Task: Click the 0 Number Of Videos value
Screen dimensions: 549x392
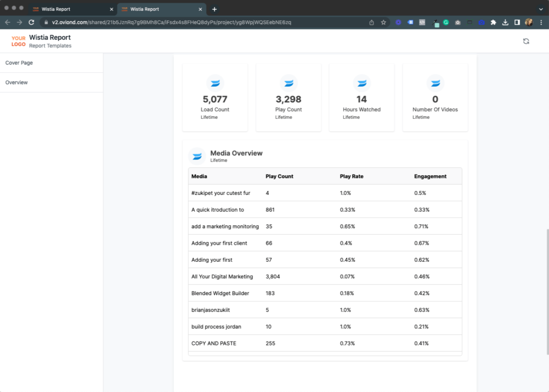Action: coord(435,99)
